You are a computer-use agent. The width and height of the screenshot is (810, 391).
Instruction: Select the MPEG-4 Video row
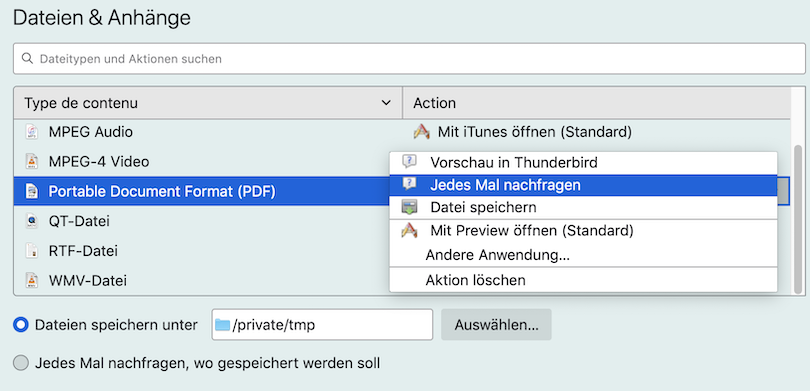(201, 162)
